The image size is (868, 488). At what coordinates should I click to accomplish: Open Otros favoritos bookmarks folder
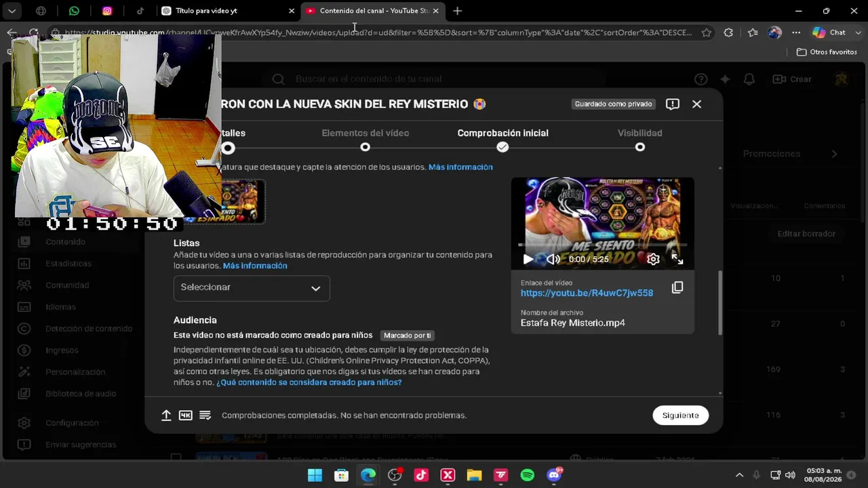[827, 52]
